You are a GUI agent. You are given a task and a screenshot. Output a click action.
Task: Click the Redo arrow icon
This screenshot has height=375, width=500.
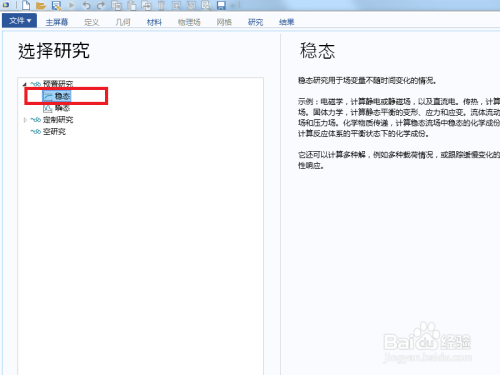pyautogui.click(x=101, y=5)
